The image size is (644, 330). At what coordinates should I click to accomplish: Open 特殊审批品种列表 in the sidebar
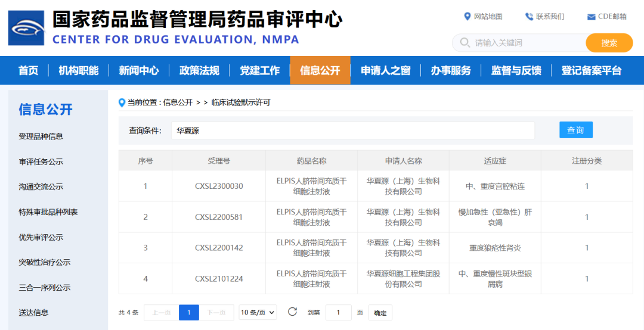click(48, 212)
